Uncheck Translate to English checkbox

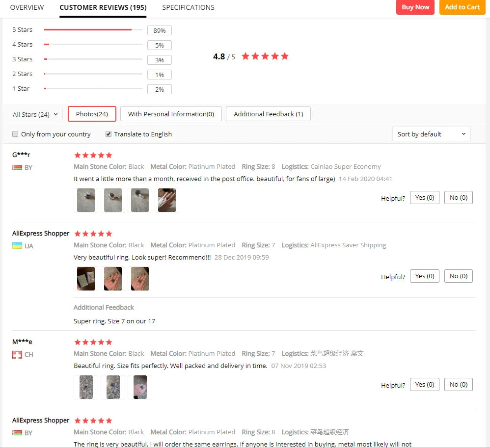tap(109, 134)
